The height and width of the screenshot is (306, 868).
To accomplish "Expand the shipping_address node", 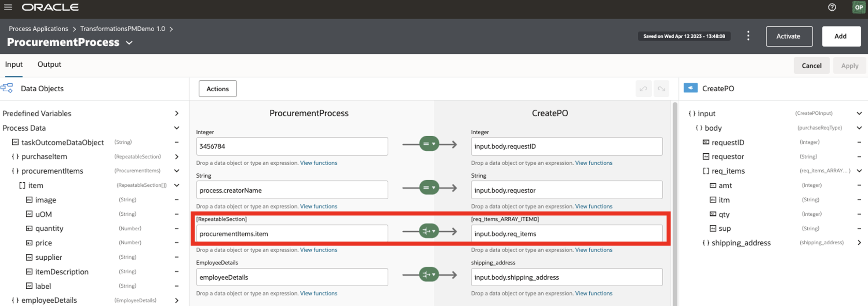I will 859,243.
